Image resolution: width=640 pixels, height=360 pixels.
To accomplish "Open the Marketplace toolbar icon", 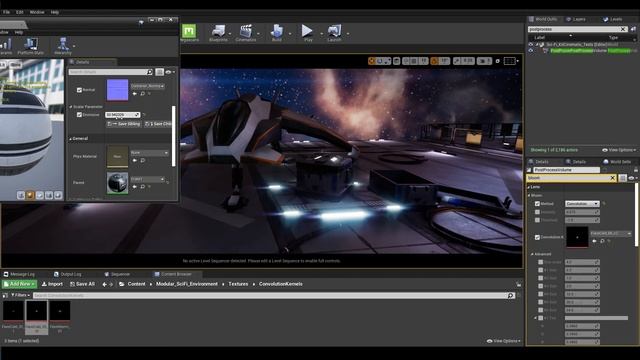I will click(189, 31).
